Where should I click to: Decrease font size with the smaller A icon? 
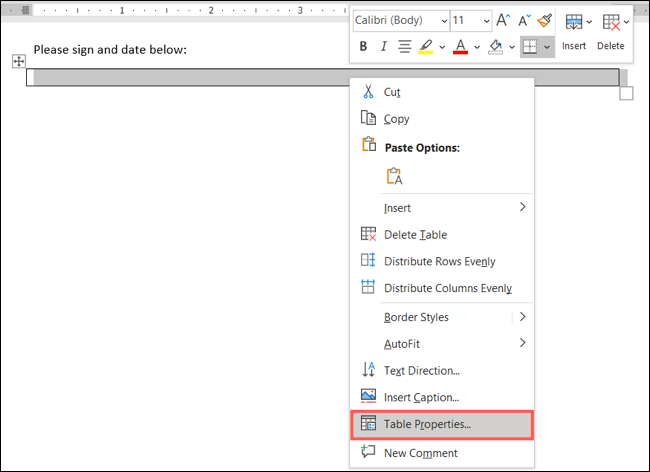click(x=523, y=20)
